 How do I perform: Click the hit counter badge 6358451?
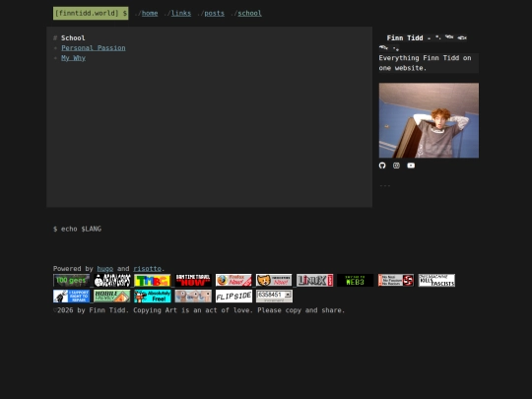pos(274,297)
